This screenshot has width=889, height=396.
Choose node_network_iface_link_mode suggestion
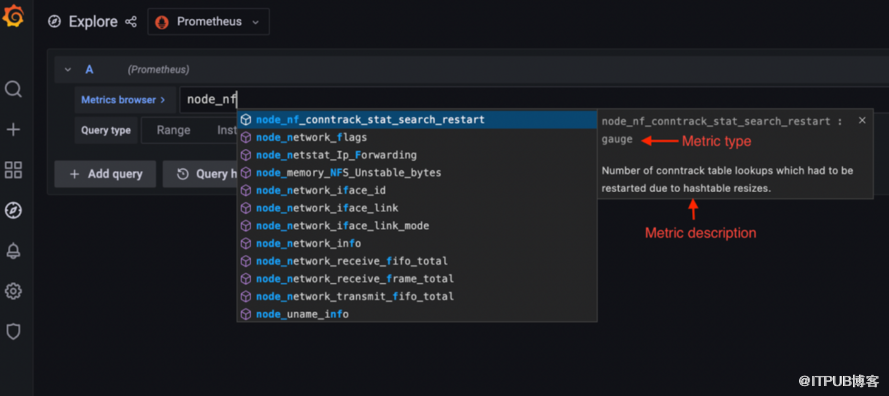417,226
